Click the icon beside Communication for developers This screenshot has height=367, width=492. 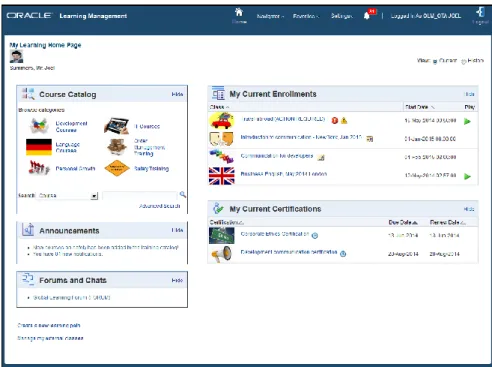321,157
